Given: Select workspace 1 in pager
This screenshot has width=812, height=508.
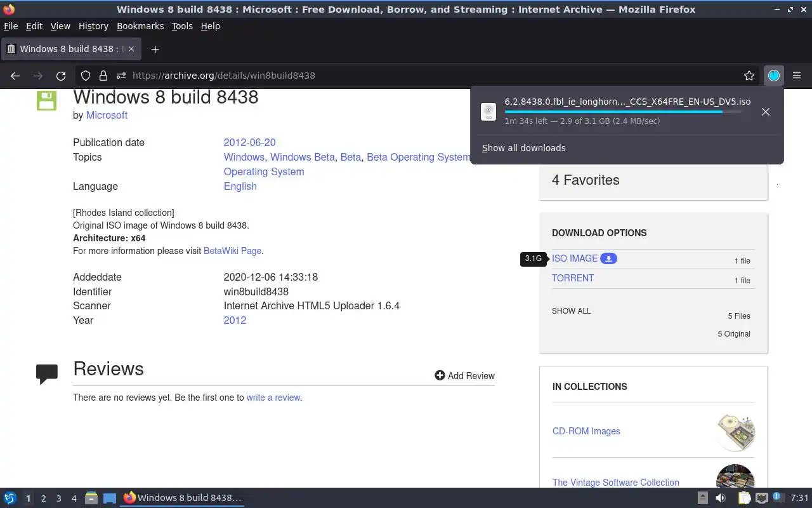Looking at the screenshot, I should coord(28,498).
